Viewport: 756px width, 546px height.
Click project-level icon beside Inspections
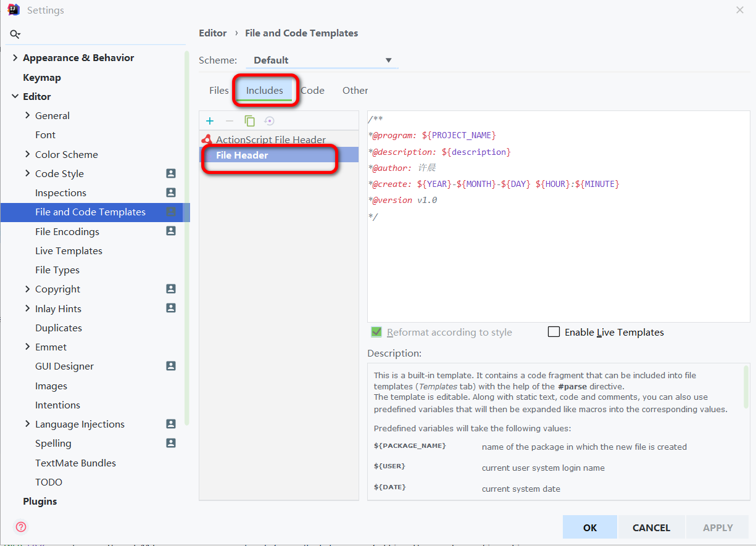pos(171,192)
